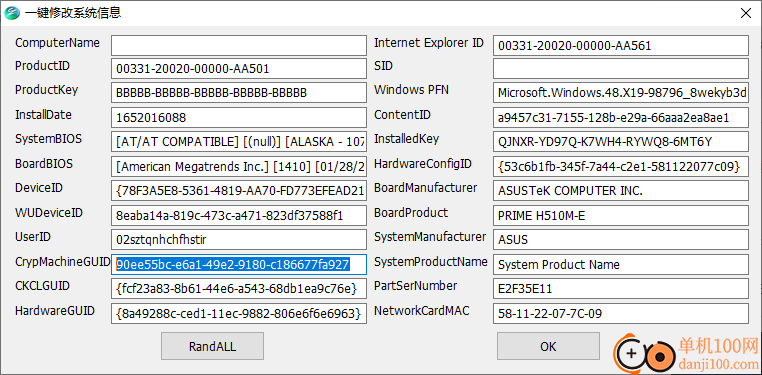762x375 pixels.
Task: Focus the highlighted CrypMachineGUID field
Action: pyautogui.click(x=239, y=264)
